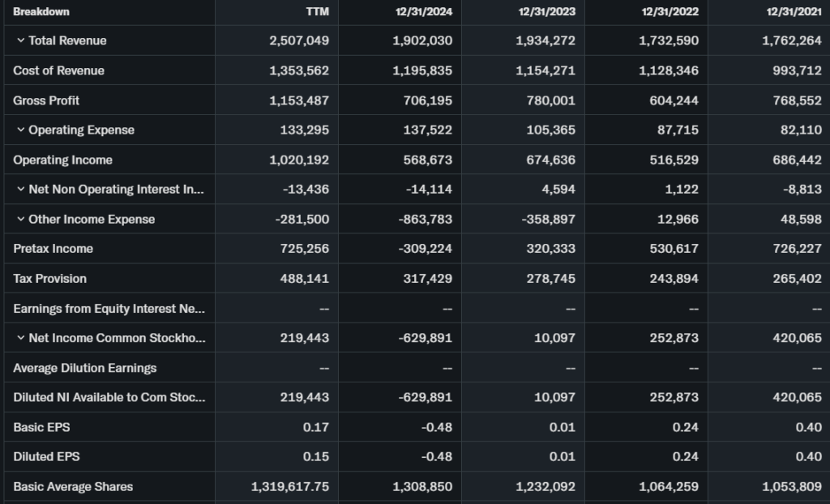Expand the Other Income Expense chevron
The width and height of the screenshot is (830, 504).
19,220
